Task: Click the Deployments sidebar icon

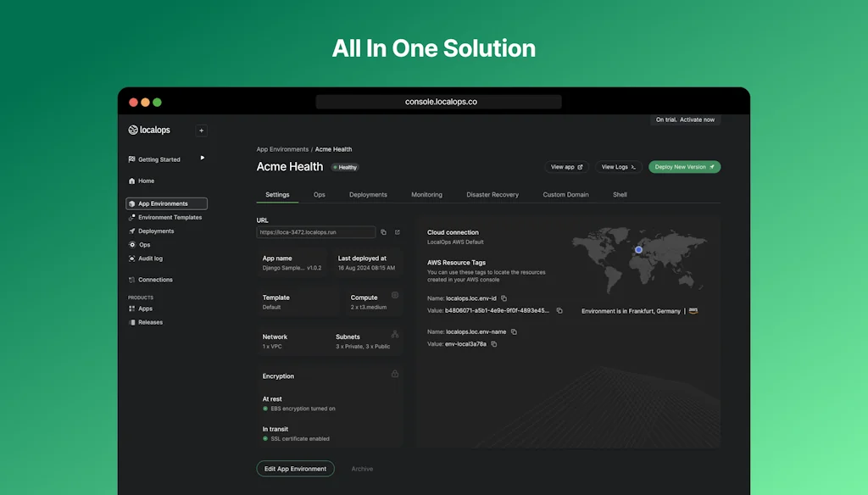Action: point(132,231)
